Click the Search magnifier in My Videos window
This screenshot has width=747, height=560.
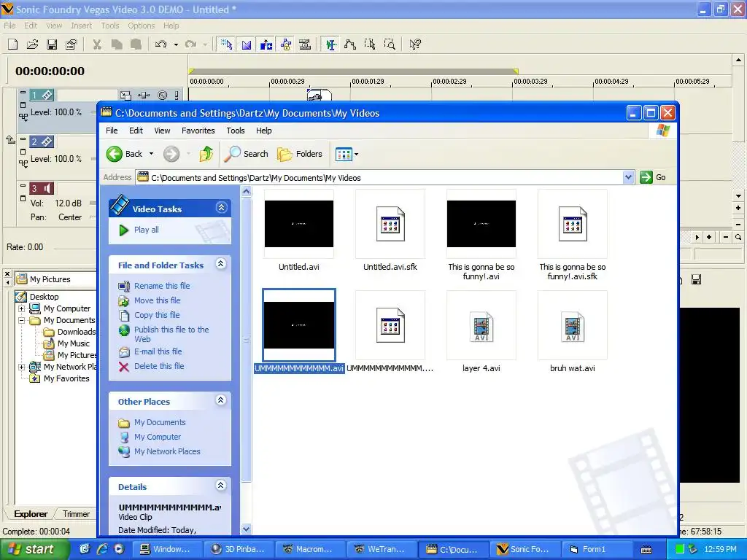(246, 154)
